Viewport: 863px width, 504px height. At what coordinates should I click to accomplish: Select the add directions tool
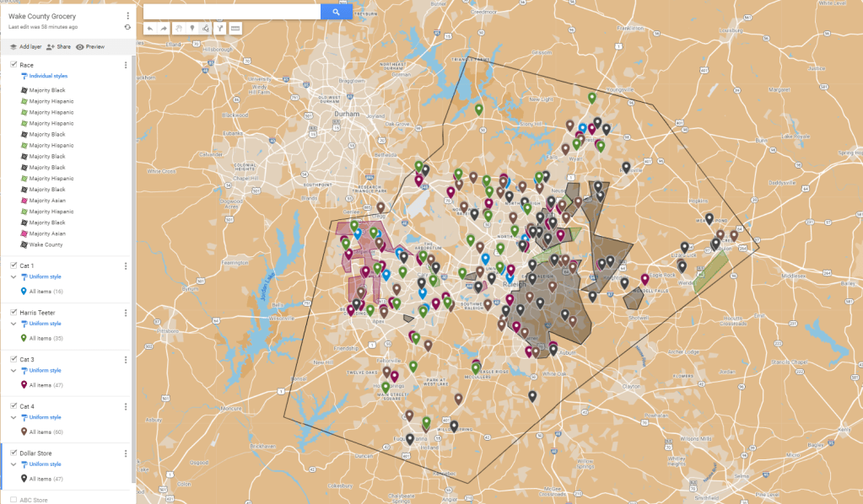click(220, 28)
